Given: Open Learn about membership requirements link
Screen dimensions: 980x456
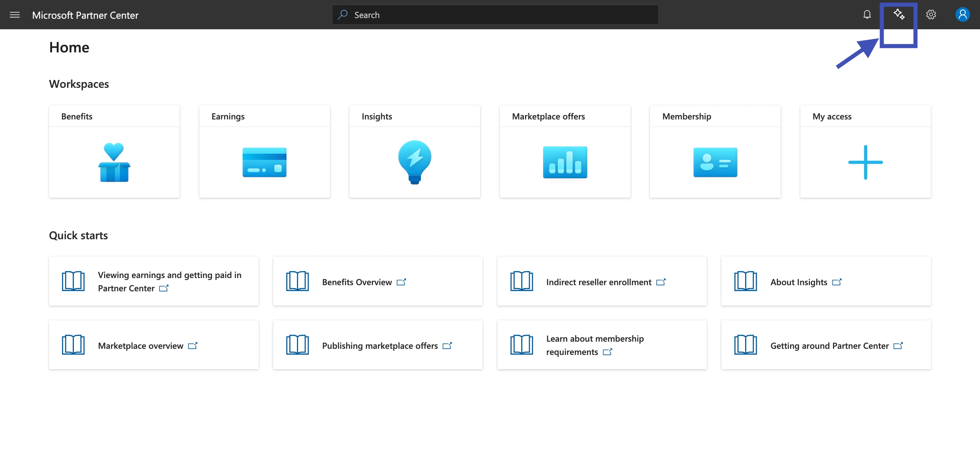Looking at the screenshot, I should (602, 345).
